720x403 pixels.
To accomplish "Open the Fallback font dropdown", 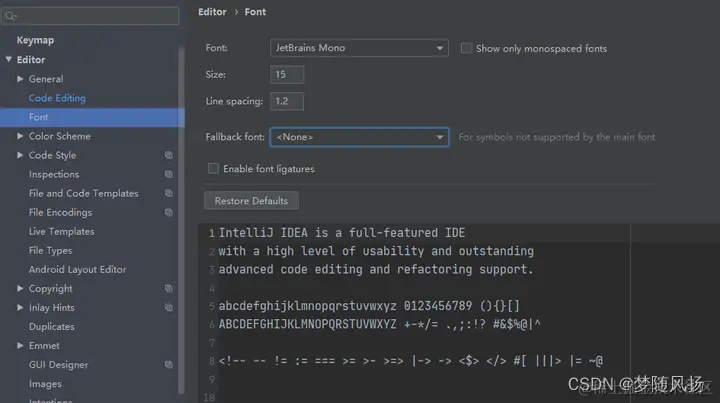I will coord(359,137).
